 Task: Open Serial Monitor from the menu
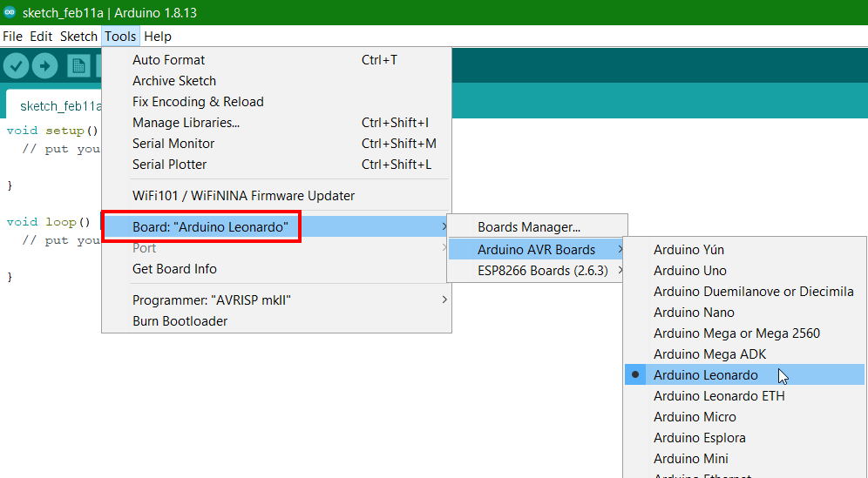173,144
